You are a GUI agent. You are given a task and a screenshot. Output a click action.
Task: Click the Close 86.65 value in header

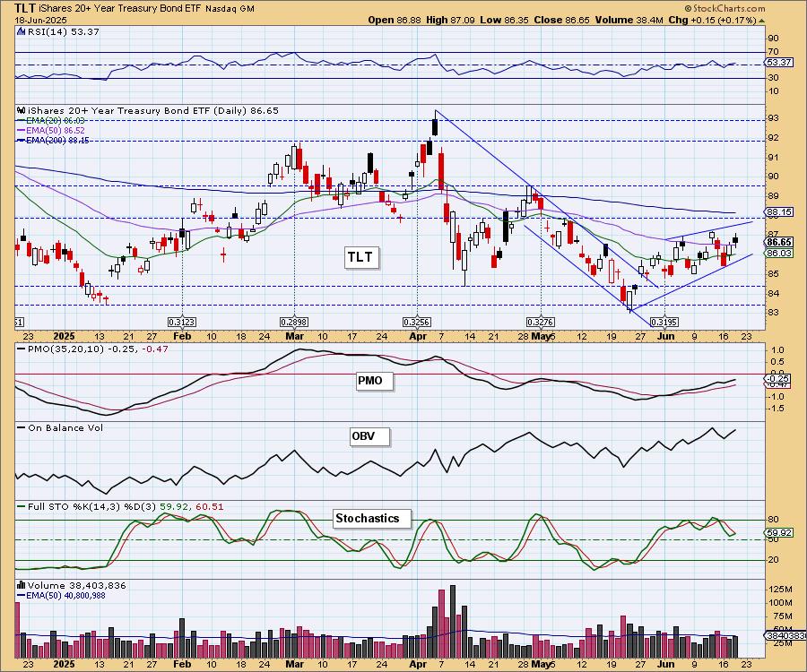pos(561,20)
